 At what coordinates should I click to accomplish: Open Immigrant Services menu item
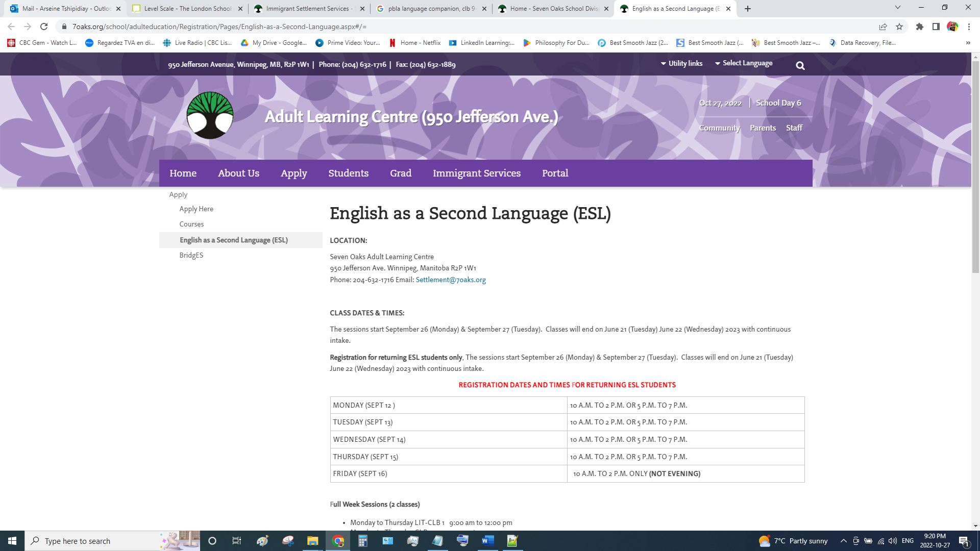(476, 173)
